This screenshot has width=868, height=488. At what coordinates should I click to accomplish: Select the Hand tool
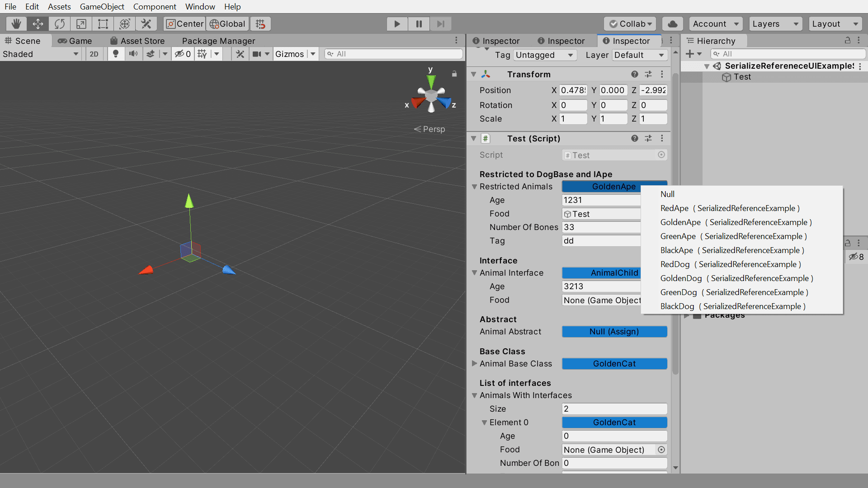click(16, 24)
